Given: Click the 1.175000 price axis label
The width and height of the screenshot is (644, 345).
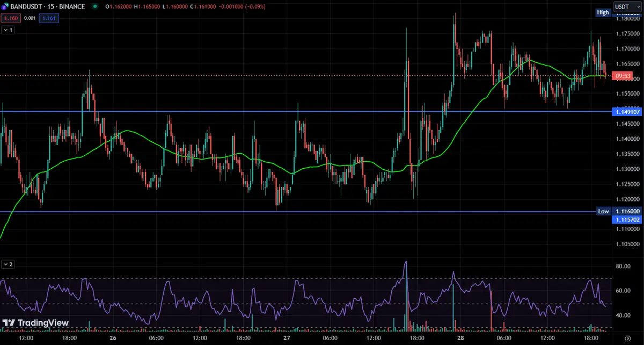Looking at the screenshot, I should coord(627,33).
